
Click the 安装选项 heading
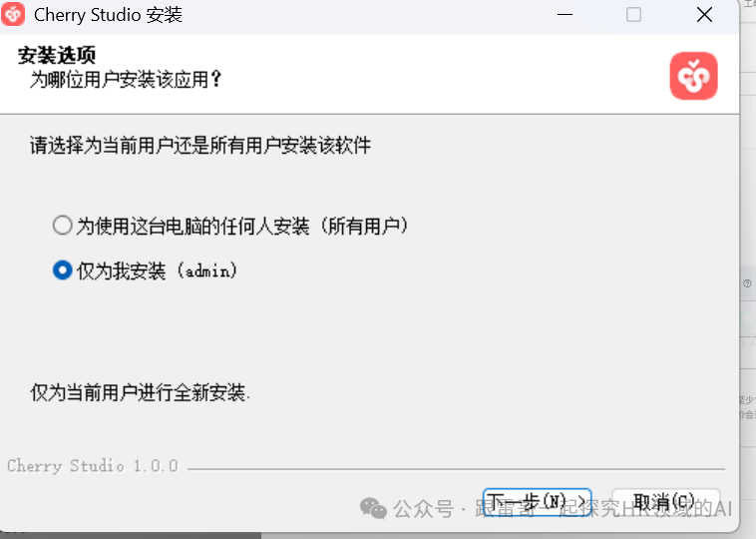pyautogui.click(x=57, y=55)
